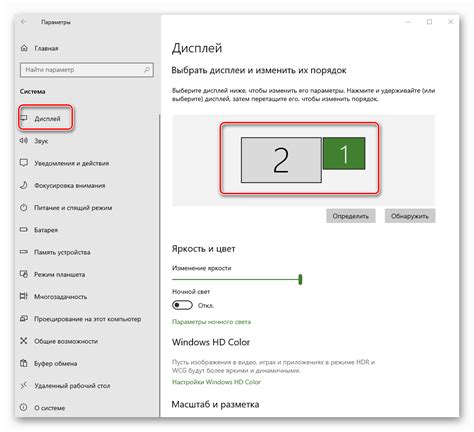Open Фокусировка внимания section

70,185
